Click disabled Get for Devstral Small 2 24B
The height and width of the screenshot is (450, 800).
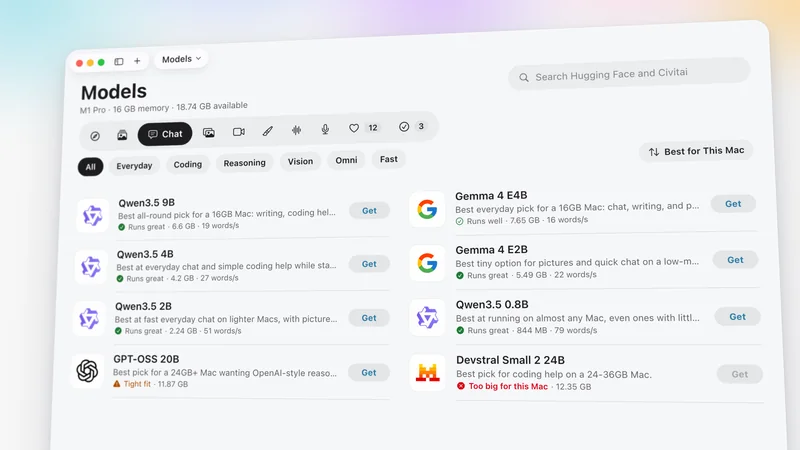click(740, 374)
